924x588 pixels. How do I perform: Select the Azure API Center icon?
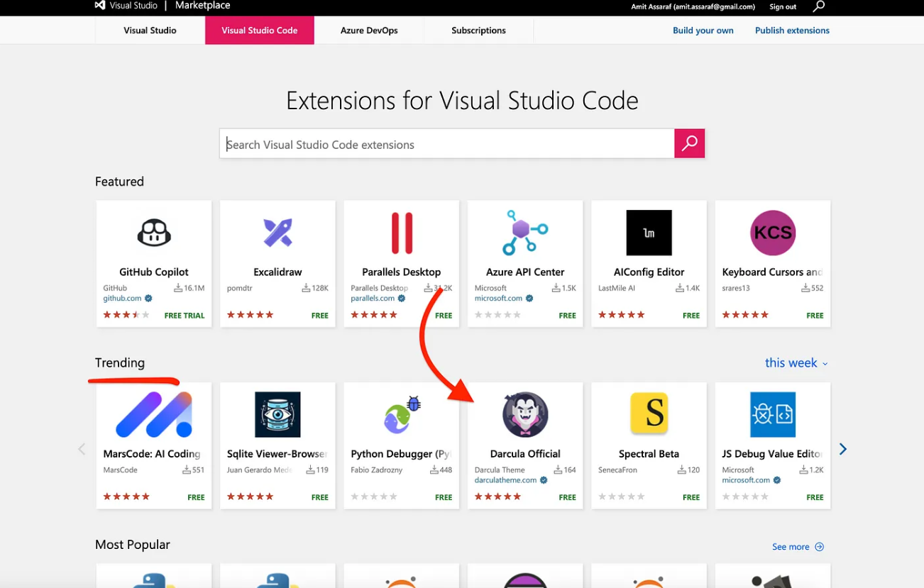[525, 233]
